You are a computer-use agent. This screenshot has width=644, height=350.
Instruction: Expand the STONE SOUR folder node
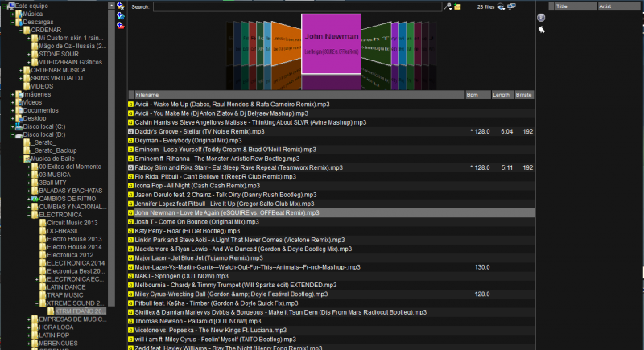point(28,54)
